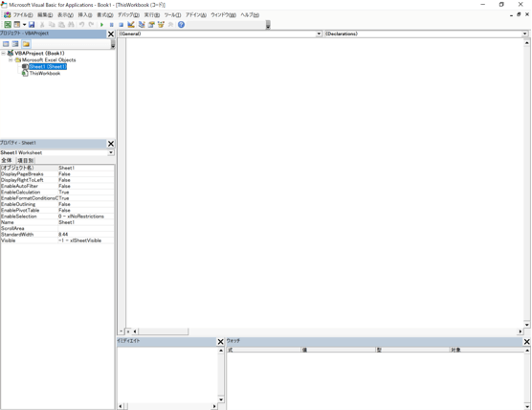The width and height of the screenshot is (532, 410).
Task: Open the 実行 menu
Action: (152, 15)
